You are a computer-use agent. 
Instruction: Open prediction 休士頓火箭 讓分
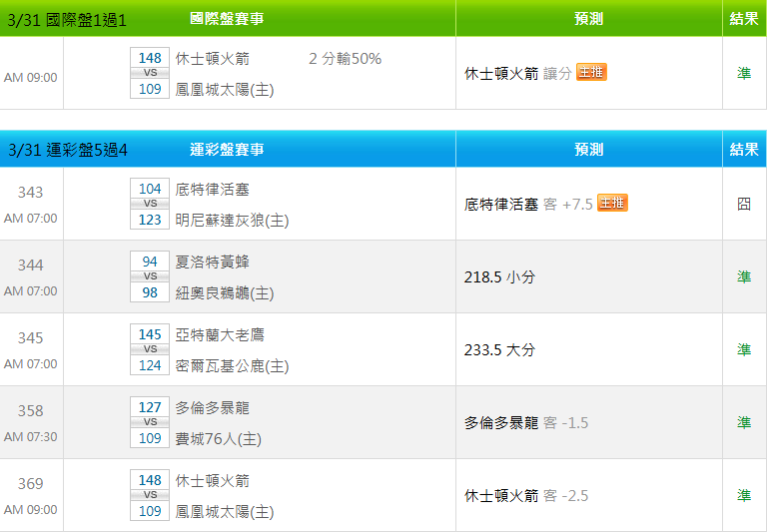coord(518,73)
